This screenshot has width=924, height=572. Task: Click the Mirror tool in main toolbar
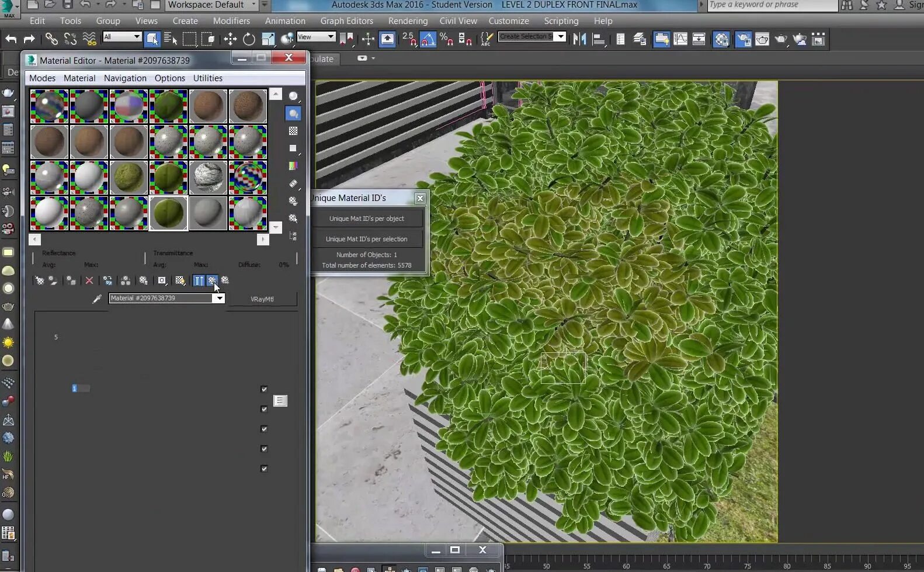[579, 39]
